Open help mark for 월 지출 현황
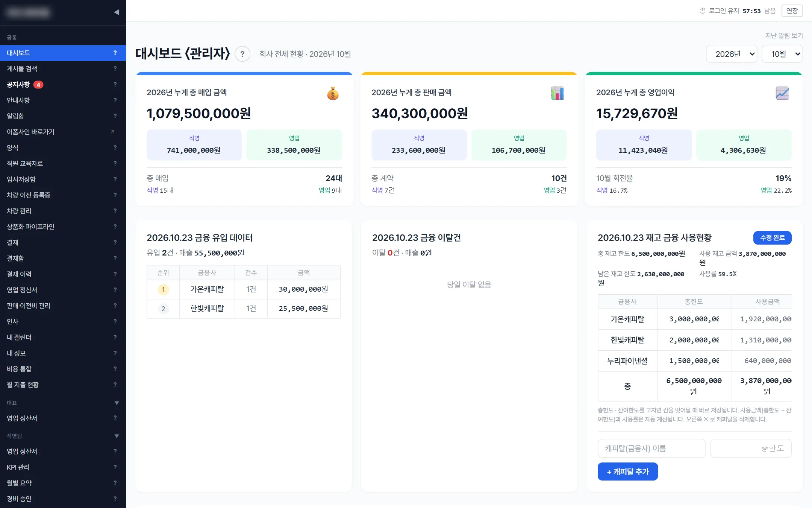 tap(115, 385)
